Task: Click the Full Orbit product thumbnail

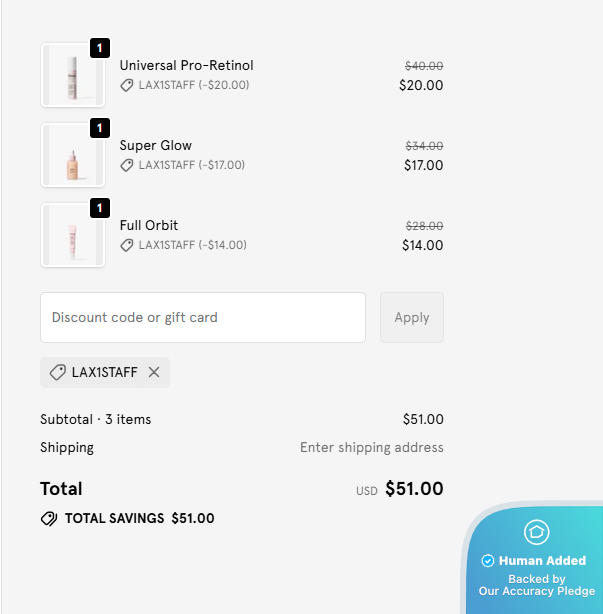Action: [72, 235]
